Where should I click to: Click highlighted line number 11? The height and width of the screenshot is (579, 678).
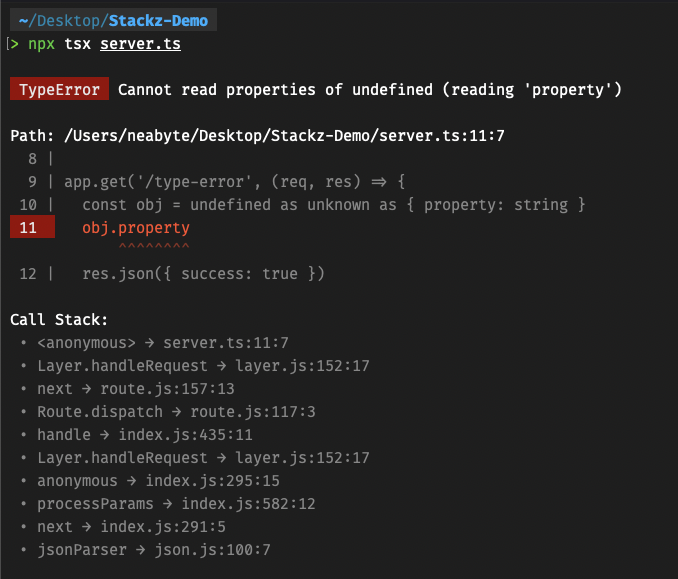32,227
